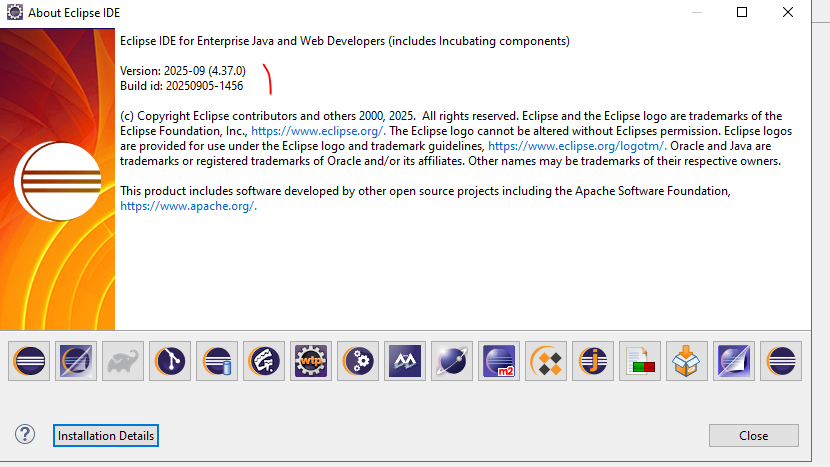Click the '(c) Copyright Eclipse contributors' text line
The image size is (830, 467).
[451, 116]
